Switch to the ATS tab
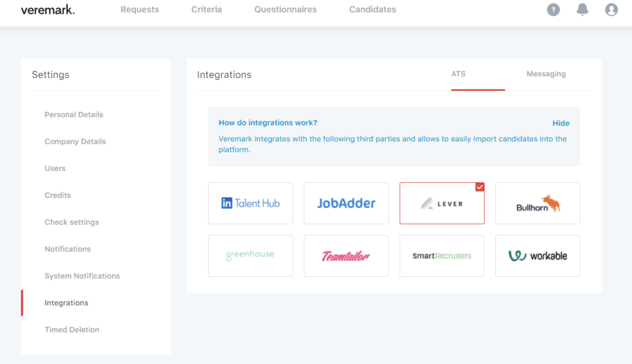This screenshot has height=364, width=632. tap(458, 74)
